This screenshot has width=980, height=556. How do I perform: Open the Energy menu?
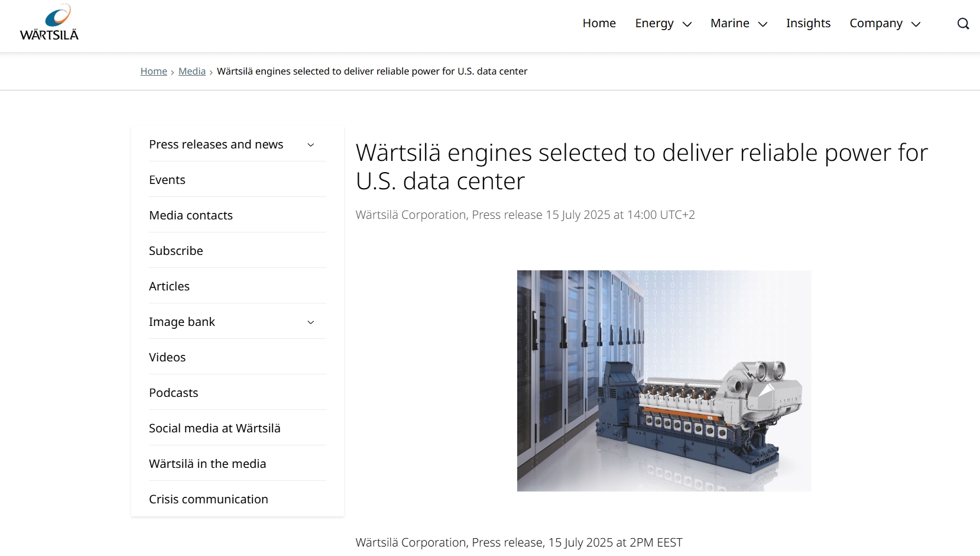point(654,23)
